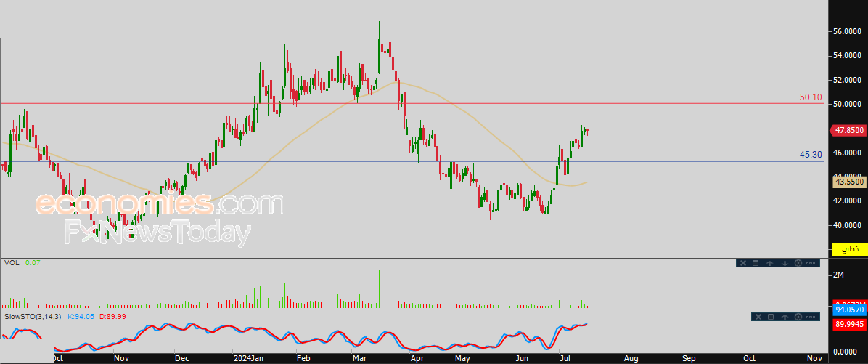Click the 0.07 volume value
This screenshot has height=364, width=868.
tap(33, 262)
